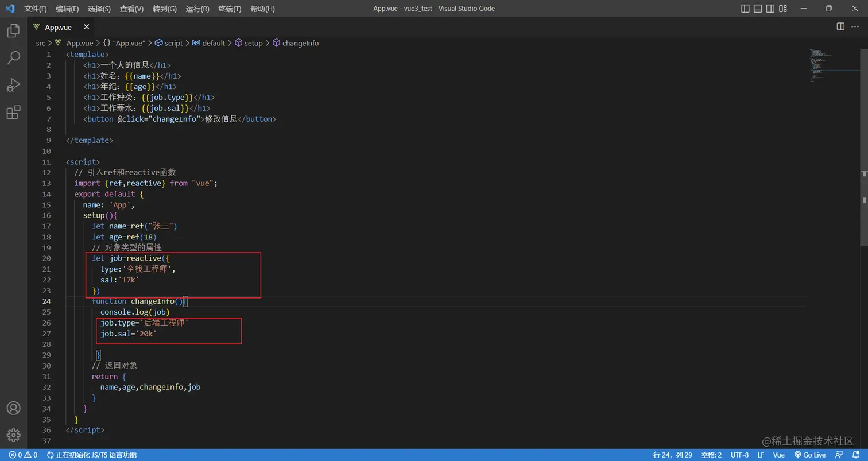868x461 pixels.
Task: Click the let name=ref("张三") line
Action: (134, 226)
